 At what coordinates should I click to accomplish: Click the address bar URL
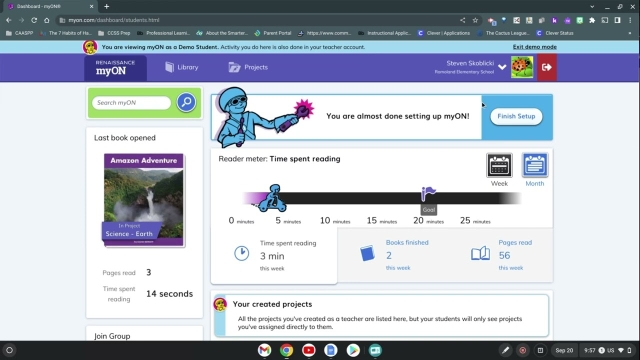pos(114,20)
